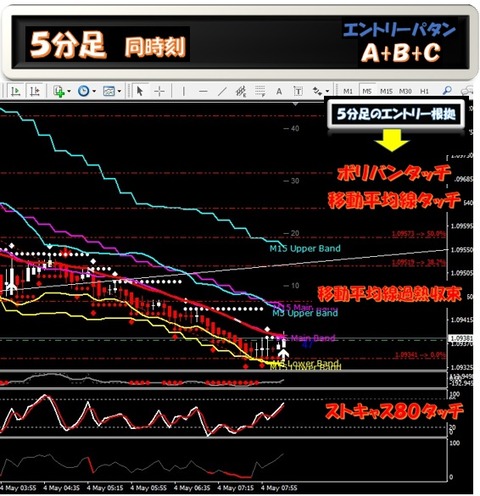The width and height of the screenshot is (480, 496).
Task: Click the 4 May 03:55 time label
Action: 18,488
